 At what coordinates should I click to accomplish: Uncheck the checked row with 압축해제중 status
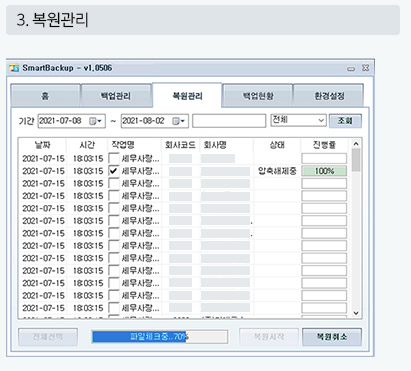click(x=114, y=171)
